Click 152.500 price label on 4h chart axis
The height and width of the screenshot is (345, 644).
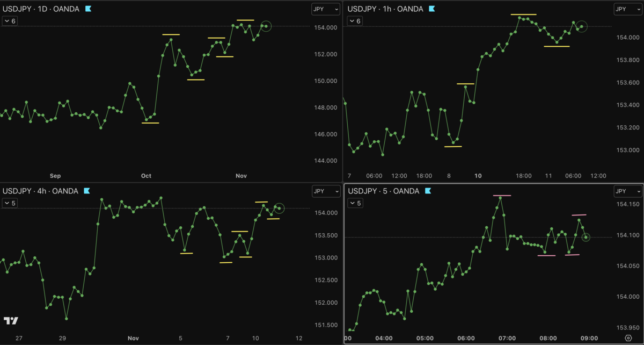(x=325, y=280)
